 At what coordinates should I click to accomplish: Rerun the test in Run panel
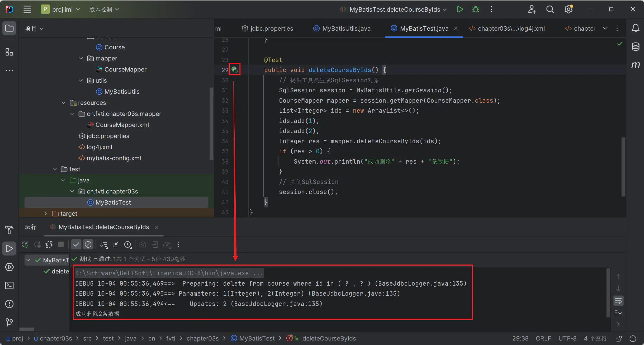(25, 245)
